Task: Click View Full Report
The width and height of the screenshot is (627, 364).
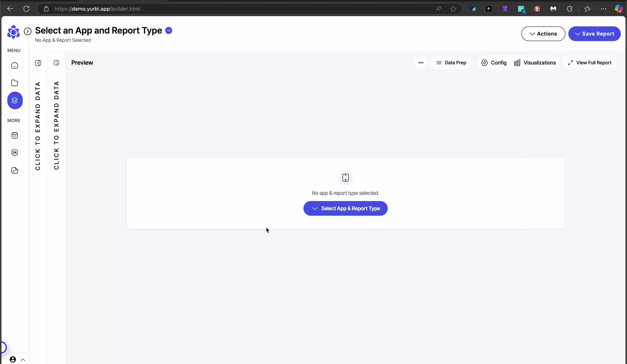Action: click(x=589, y=63)
